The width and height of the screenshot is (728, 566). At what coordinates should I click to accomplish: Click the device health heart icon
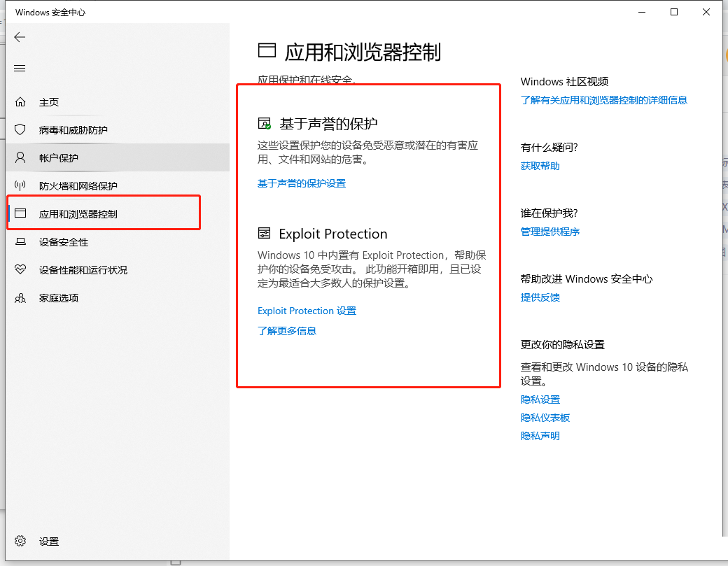click(x=20, y=270)
